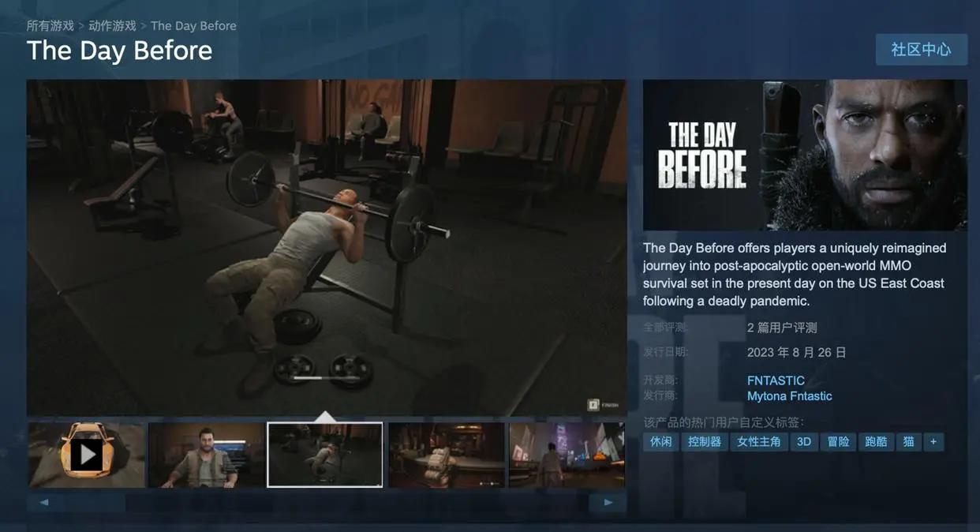This screenshot has height=532, width=980.
Task: Select the 控制器 tag
Action: coord(705,442)
